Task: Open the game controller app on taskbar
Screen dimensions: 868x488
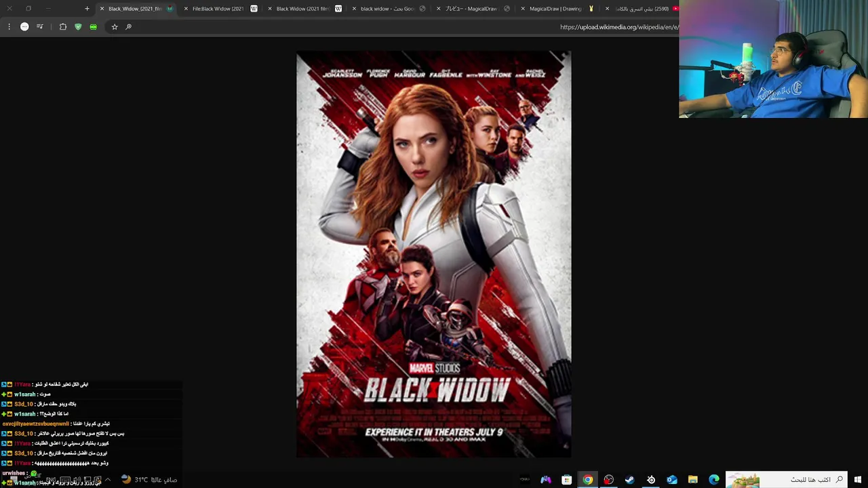Action: click(546, 480)
